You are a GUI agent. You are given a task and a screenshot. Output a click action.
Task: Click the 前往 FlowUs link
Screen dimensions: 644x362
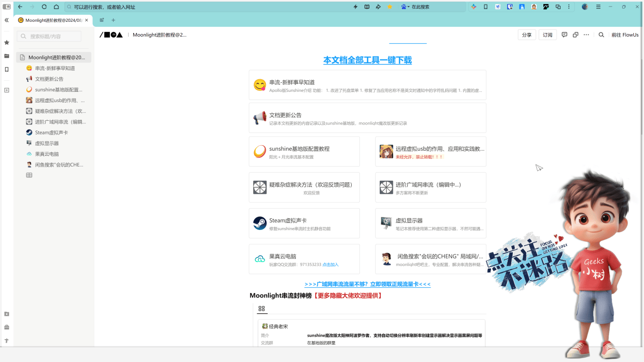[x=625, y=35]
